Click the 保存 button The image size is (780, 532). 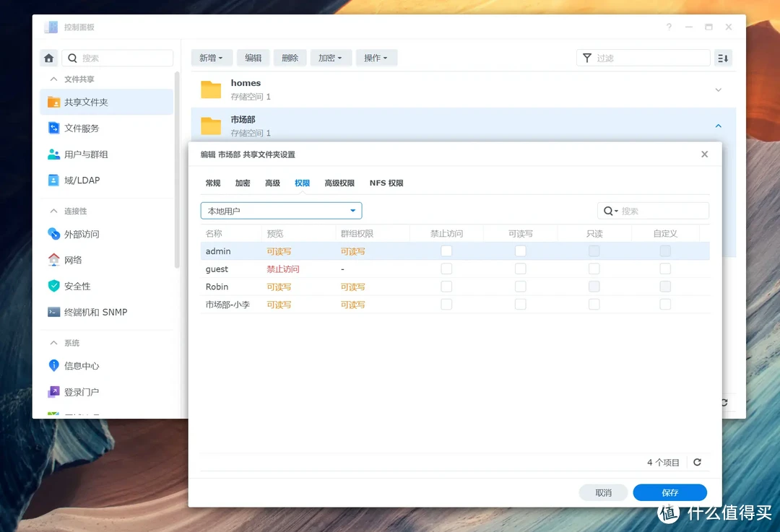669,492
